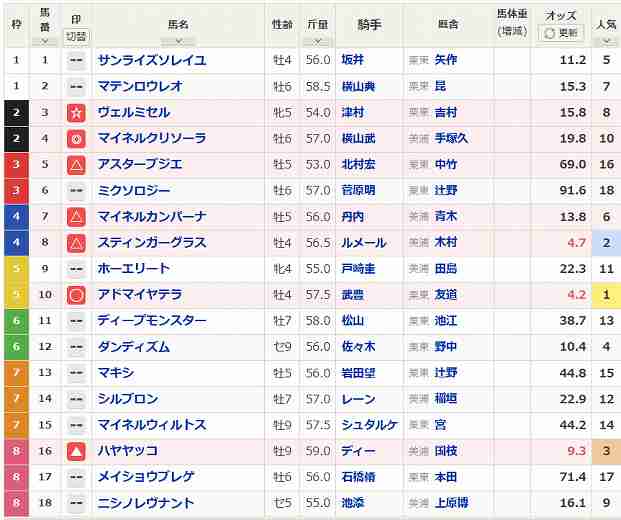Sort by horse number column arrow
Screen dimensions: 621x520
[45, 41]
